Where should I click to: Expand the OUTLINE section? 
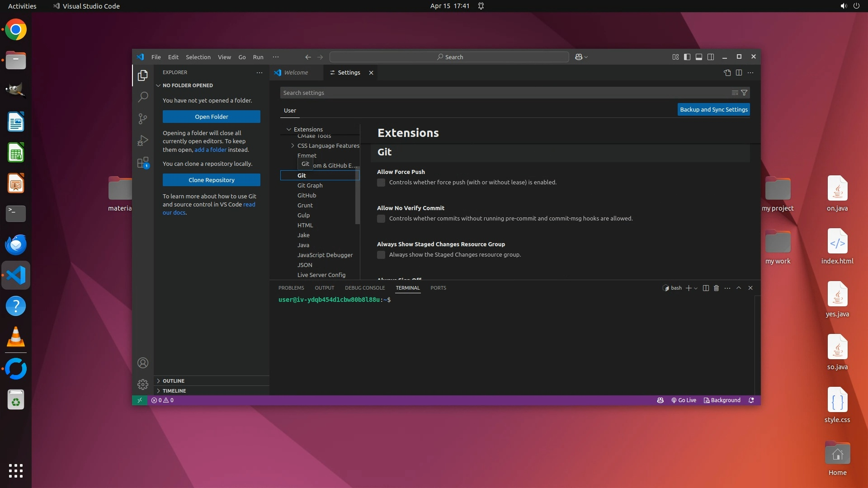174,381
